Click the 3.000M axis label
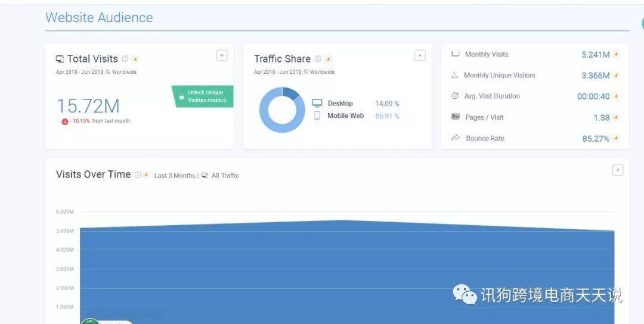Image resolution: width=644 pixels, height=324 pixels. (x=65, y=269)
